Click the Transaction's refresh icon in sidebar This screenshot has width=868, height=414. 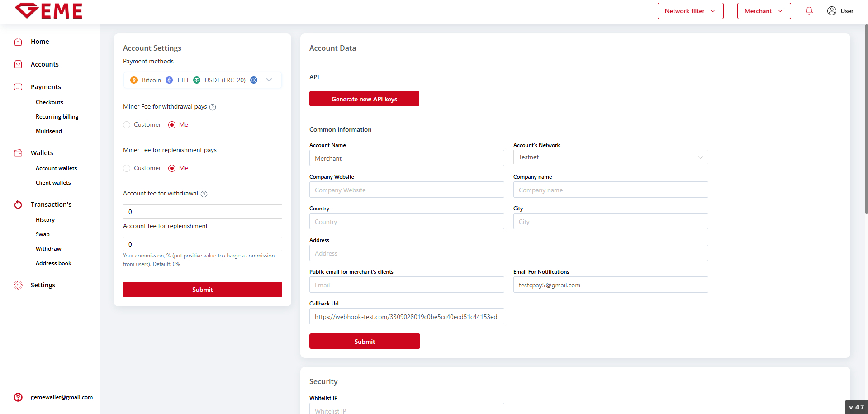click(x=18, y=205)
